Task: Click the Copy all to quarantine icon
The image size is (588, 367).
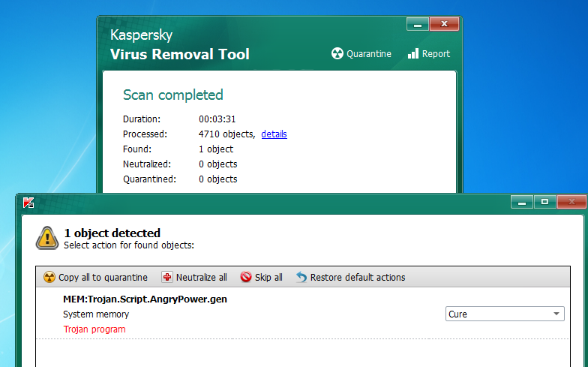Action: tap(49, 278)
